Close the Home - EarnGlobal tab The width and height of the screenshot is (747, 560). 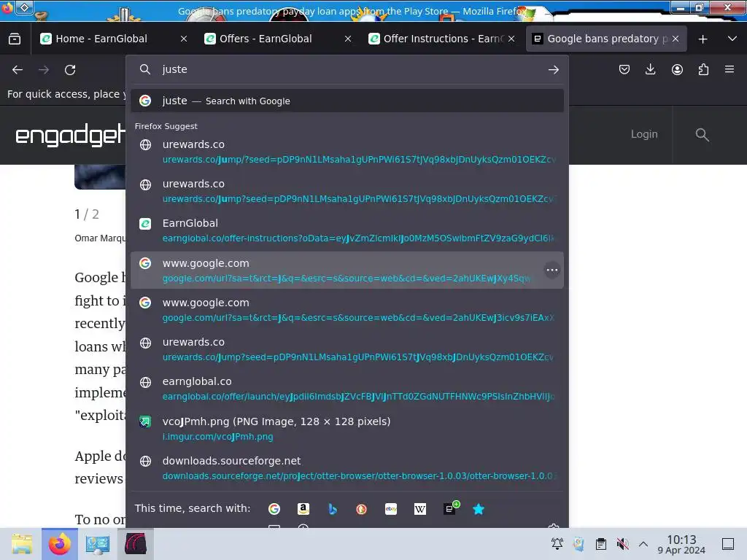pyautogui.click(x=184, y=39)
